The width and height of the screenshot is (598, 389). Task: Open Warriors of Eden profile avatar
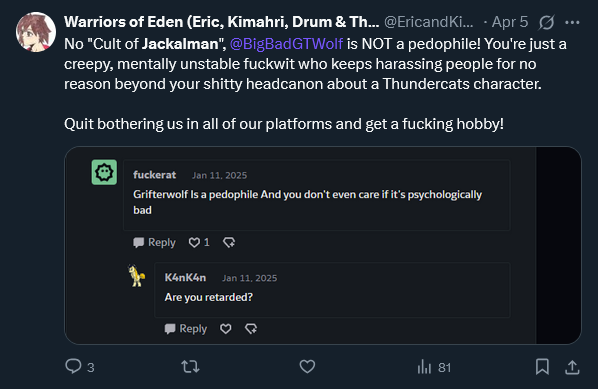[36, 32]
